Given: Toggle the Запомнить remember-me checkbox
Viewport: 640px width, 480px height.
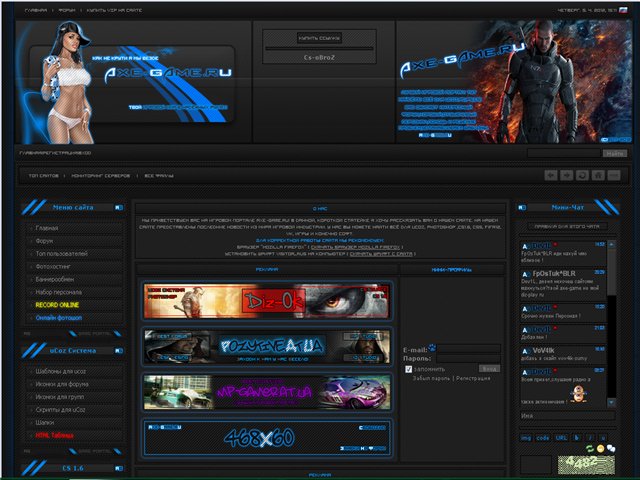Looking at the screenshot, I should (x=409, y=369).
